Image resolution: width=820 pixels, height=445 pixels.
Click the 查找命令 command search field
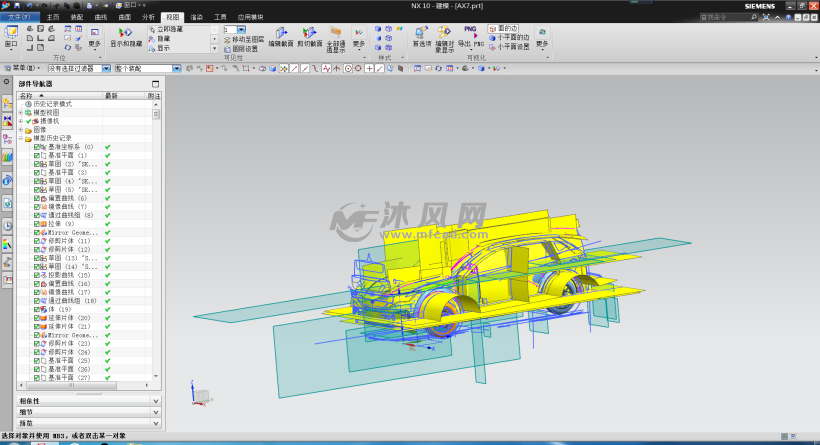click(729, 17)
